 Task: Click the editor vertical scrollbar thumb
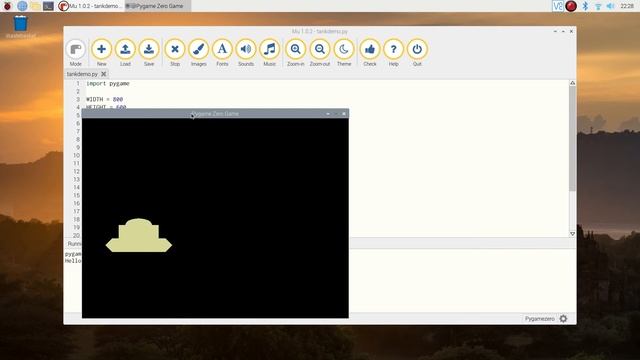573,138
